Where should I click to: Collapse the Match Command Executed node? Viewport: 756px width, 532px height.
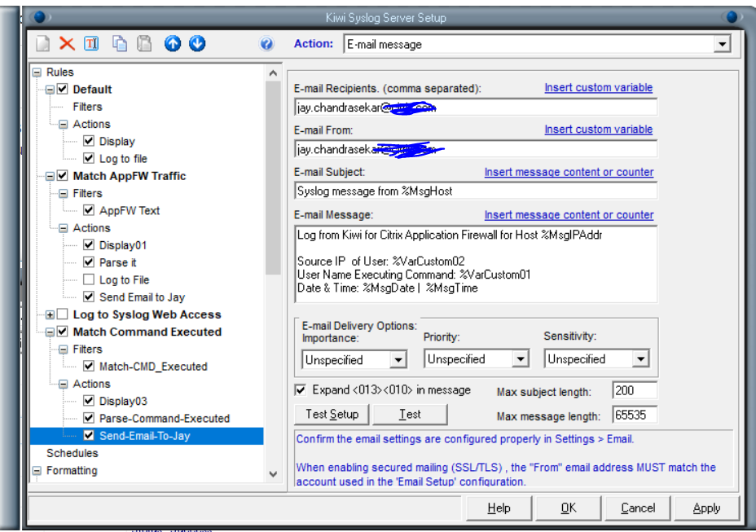pyautogui.click(x=50, y=332)
